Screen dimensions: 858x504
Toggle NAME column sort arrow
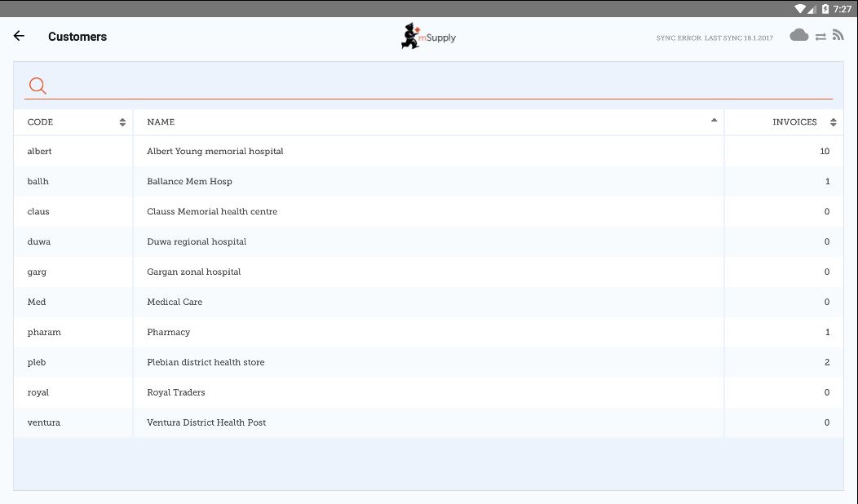tap(714, 120)
